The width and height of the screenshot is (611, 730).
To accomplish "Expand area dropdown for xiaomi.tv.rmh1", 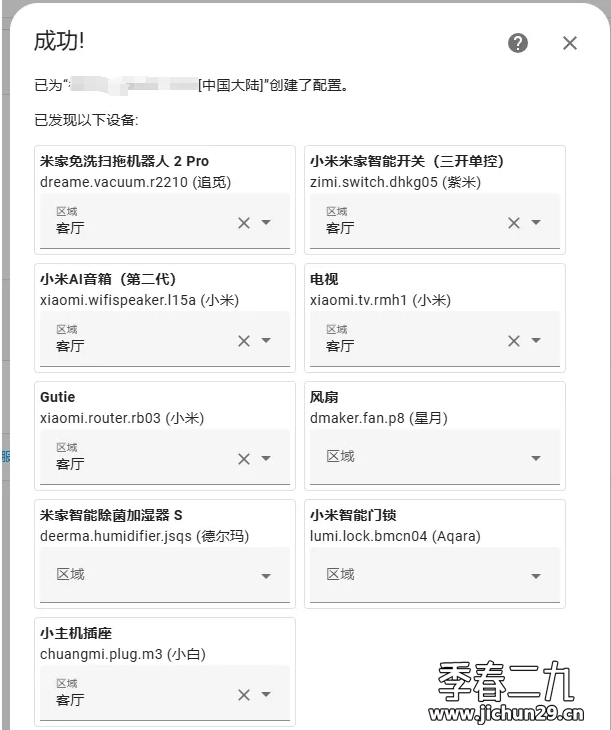I will coord(536,340).
